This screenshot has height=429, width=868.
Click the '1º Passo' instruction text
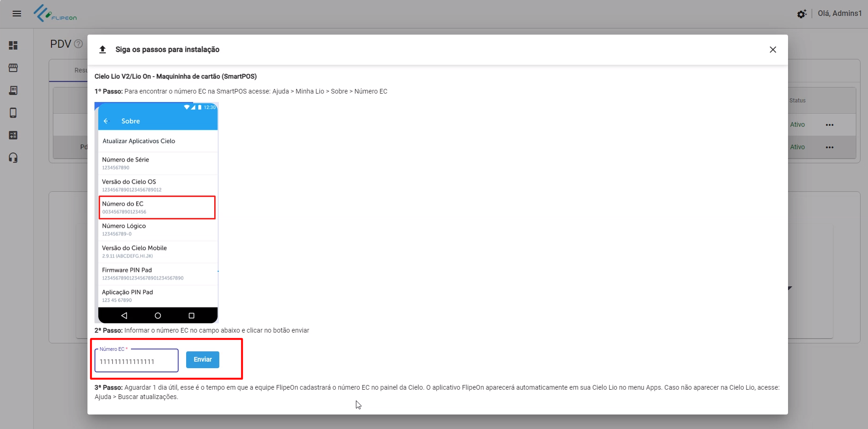[x=241, y=91]
